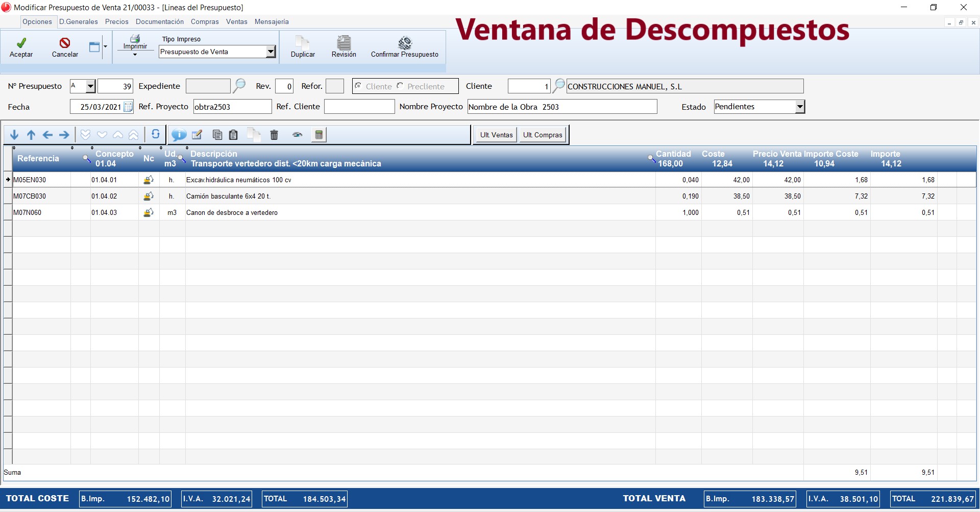The width and height of the screenshot is (980, 512).
Task: Click the red Cancelar icon
Action: [65, 43]
